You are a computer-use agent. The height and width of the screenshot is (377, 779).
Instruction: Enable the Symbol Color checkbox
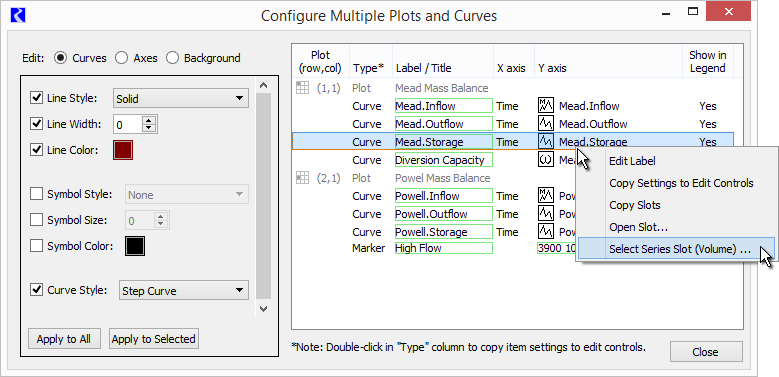tap(36, 245)
